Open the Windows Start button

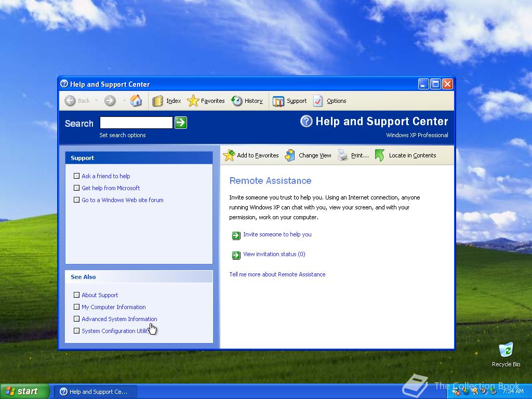click(24, 391)
